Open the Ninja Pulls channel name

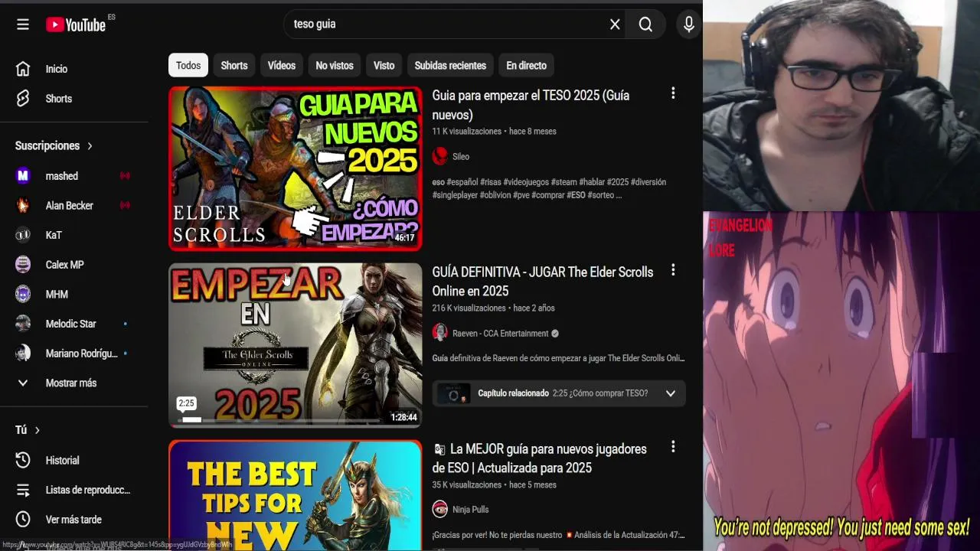click(470, 510)
